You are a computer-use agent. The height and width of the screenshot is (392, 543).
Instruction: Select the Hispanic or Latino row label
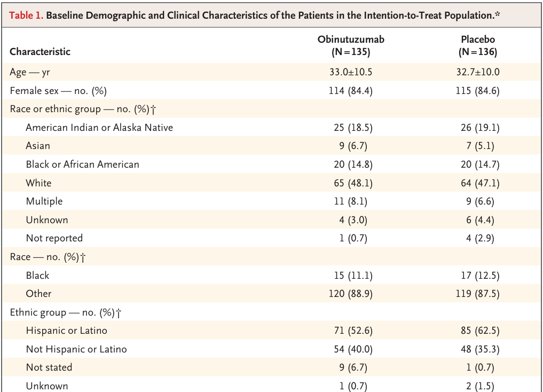[67, 331]
